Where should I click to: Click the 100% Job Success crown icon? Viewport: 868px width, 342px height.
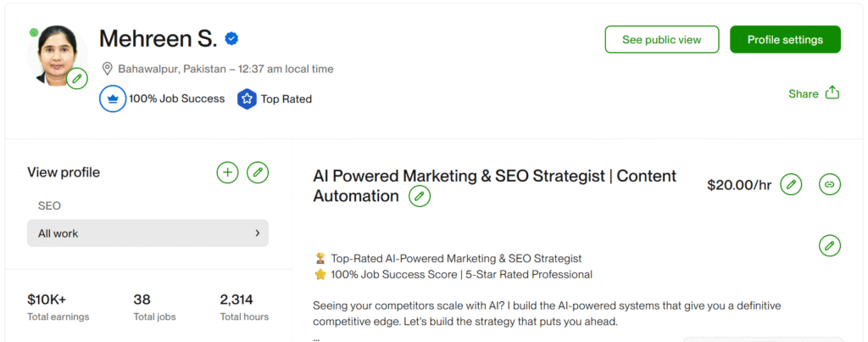(x=113, y=98)
